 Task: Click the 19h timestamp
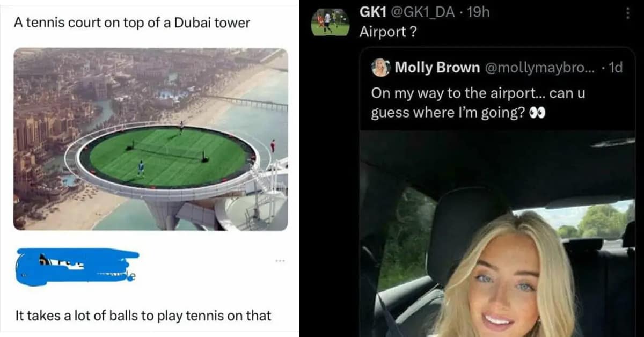click(478, 12)
